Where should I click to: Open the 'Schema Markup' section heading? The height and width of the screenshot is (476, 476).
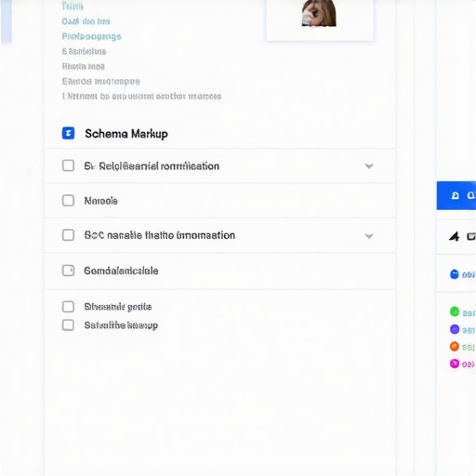coord(126,134)
